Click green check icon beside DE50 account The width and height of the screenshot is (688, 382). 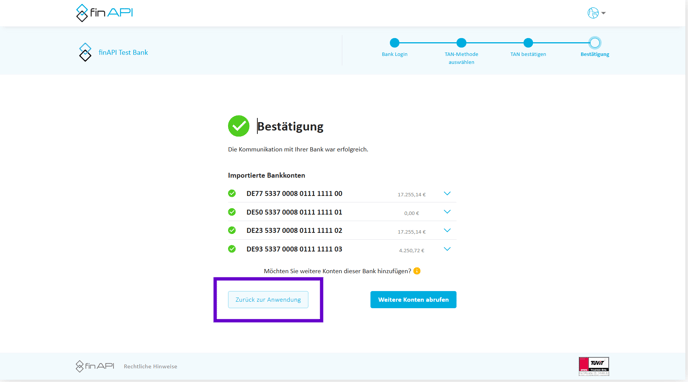tap(232, 212)
